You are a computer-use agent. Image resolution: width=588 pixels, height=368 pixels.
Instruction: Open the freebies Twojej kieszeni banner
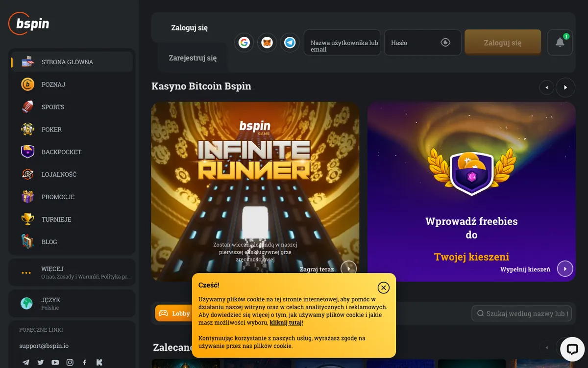471,191
